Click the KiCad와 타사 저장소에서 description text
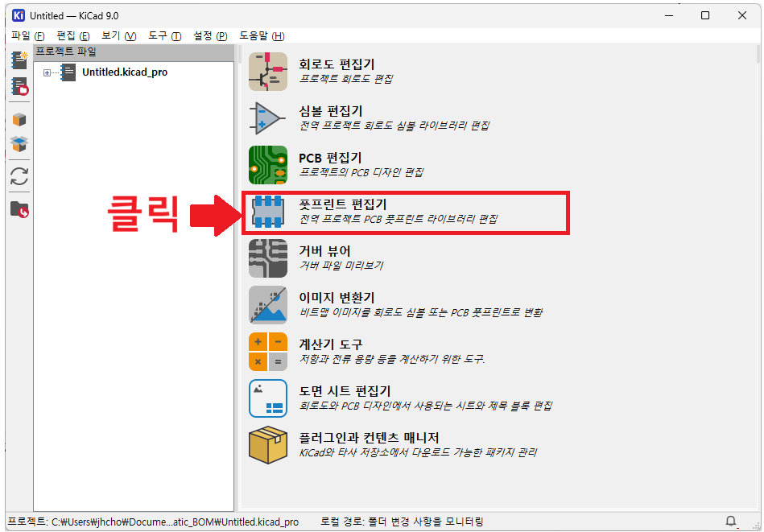 pyautogui.click(x=418, y=453)
